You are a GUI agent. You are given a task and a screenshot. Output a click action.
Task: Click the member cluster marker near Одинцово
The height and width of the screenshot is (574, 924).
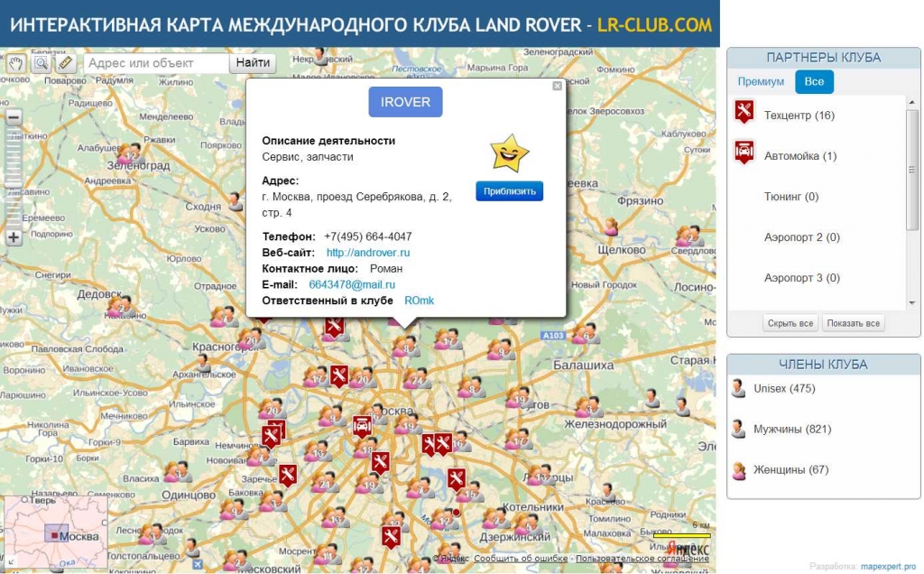coord(178,472)
